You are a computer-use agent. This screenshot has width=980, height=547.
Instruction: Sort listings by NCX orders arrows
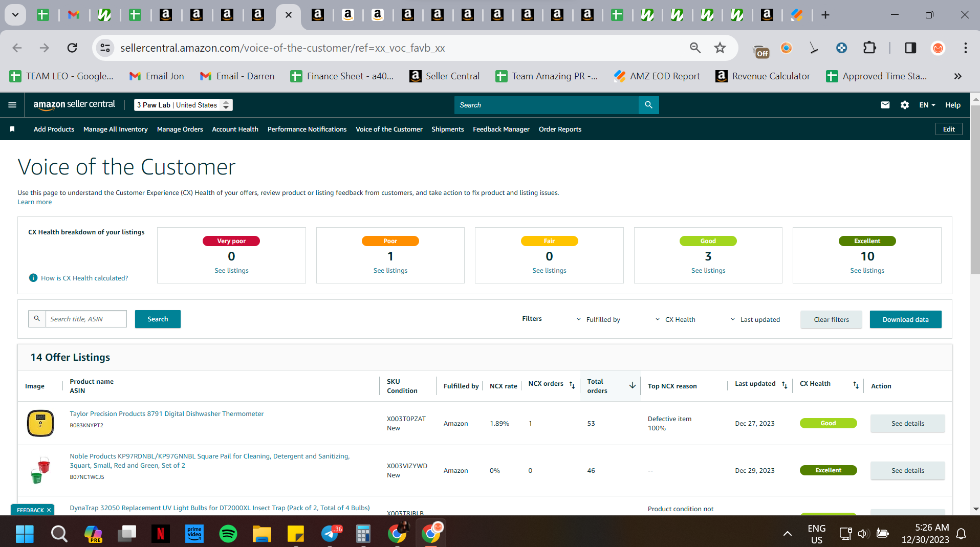(x=572, y=385)
